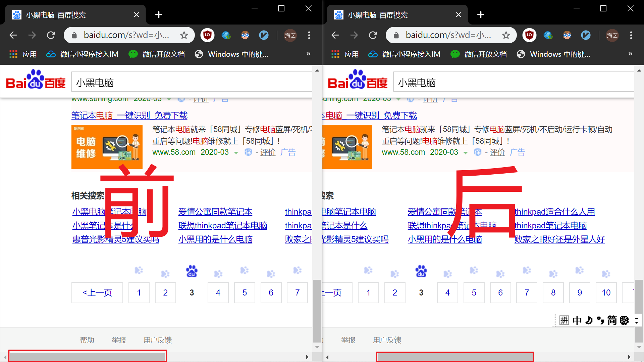Open a new tab in the right browser window
644x362 pixels.
click(481, 14)
